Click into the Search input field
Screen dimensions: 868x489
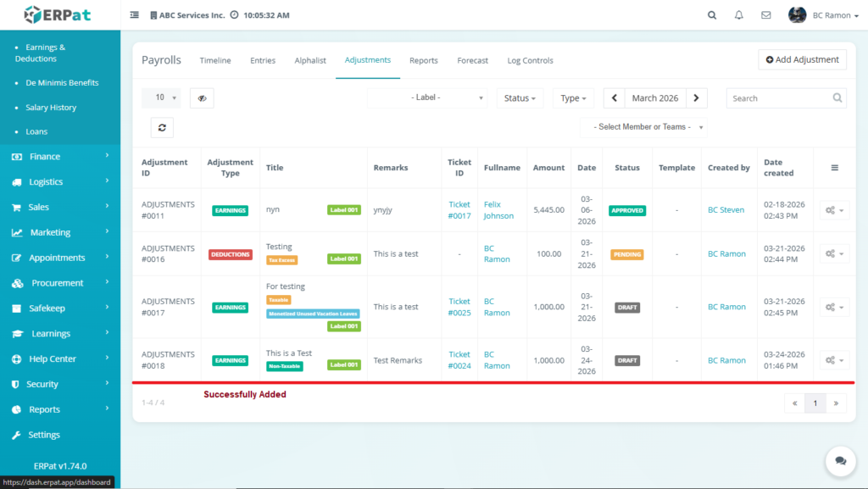(778, 98)
